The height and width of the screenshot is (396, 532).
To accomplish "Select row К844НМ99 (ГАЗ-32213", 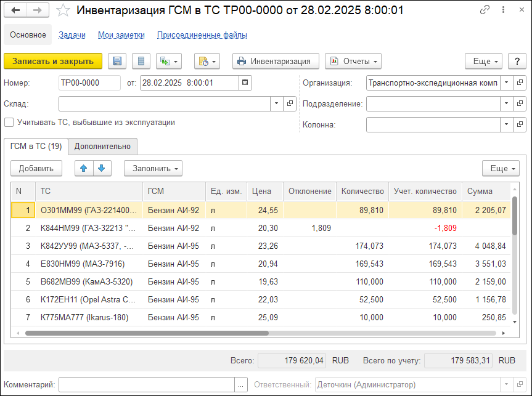I will (x=261, y=228).
